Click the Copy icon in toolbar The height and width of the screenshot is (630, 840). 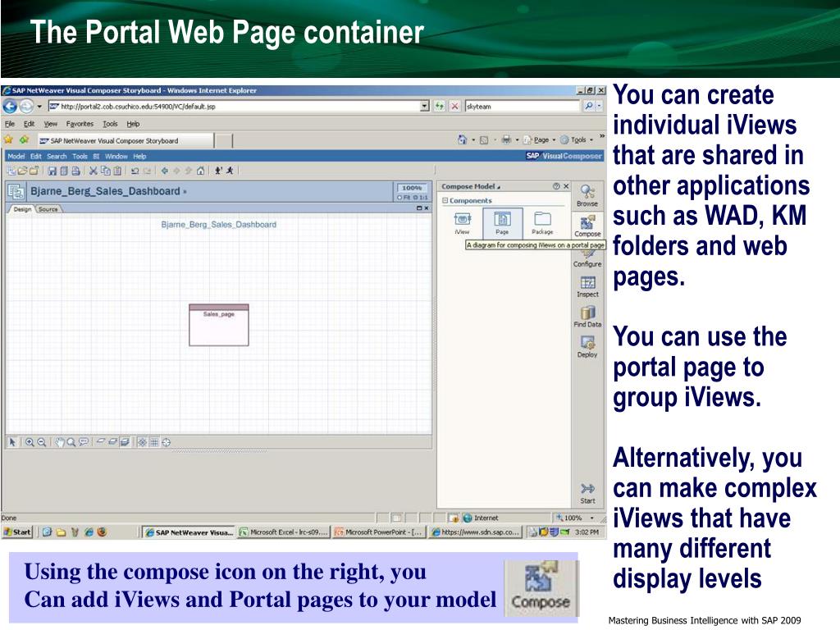pos(106,171)
